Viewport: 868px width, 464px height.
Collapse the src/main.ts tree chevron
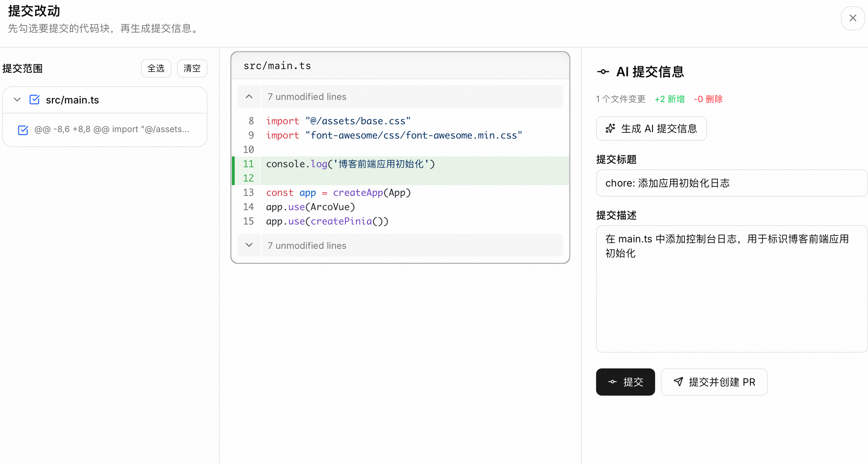click(x=17, y=100)
